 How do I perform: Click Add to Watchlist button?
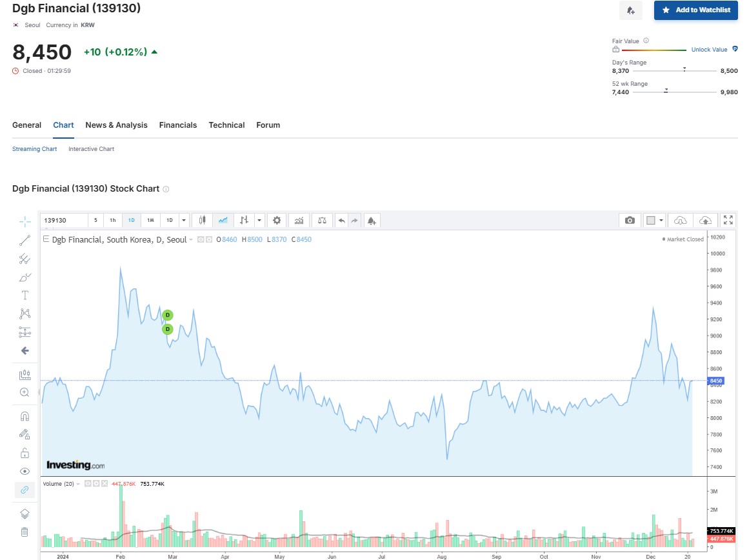tap(696, 10)
